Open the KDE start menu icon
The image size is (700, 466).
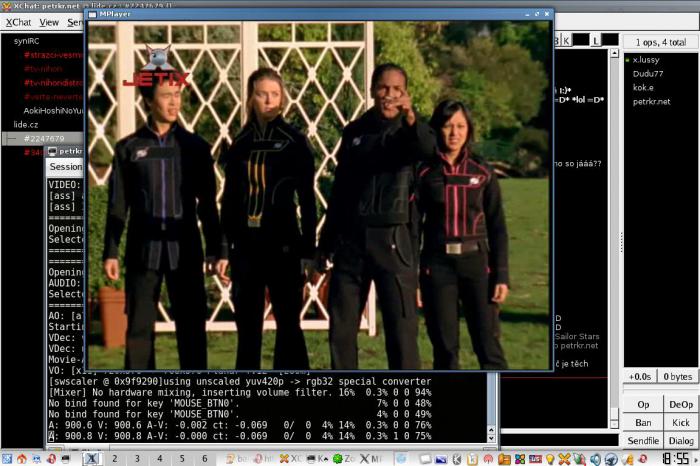(6, 458)
